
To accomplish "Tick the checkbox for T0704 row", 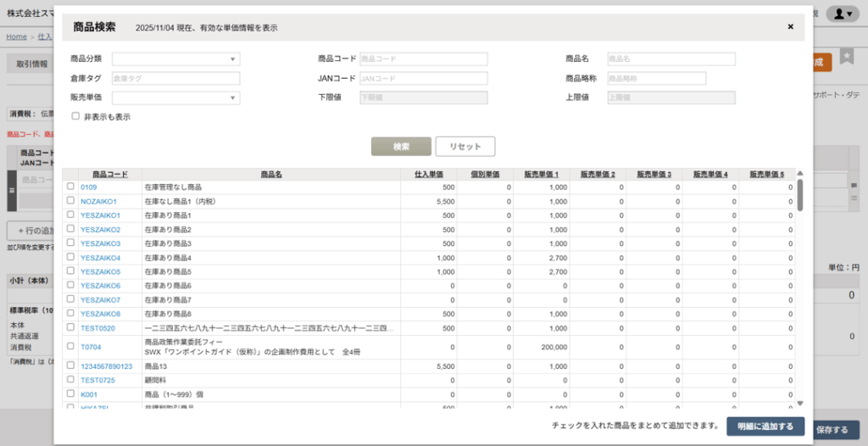I will pos(70,347).
